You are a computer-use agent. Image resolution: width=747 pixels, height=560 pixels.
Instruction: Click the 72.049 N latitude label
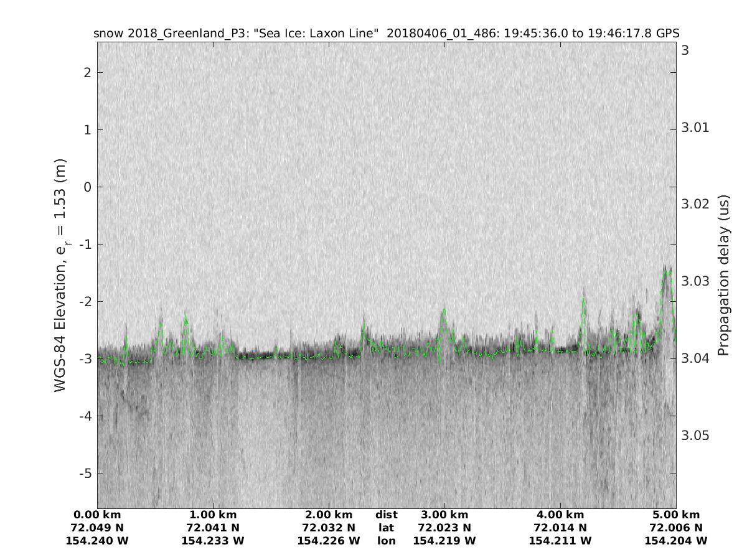pos(97,528)
